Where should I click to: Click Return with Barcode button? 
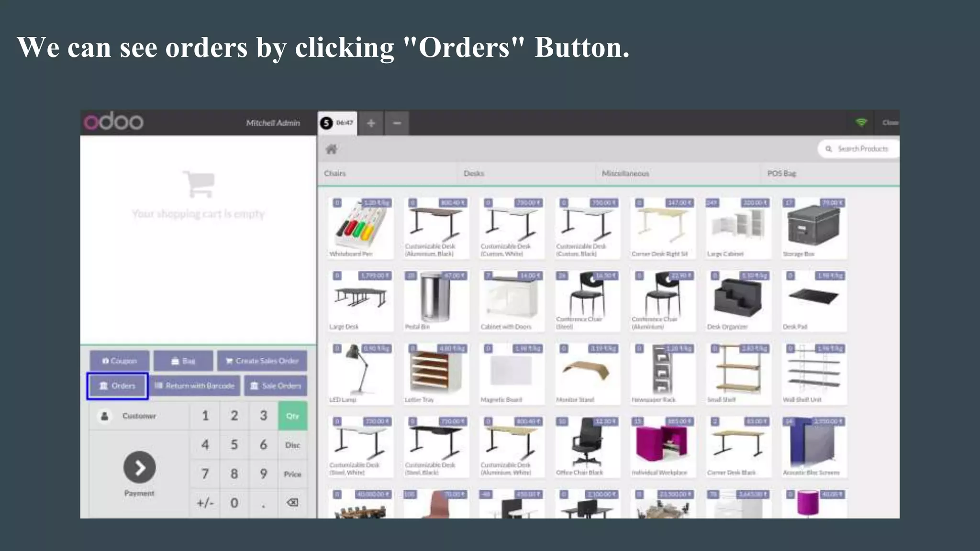tap(194, 386)
